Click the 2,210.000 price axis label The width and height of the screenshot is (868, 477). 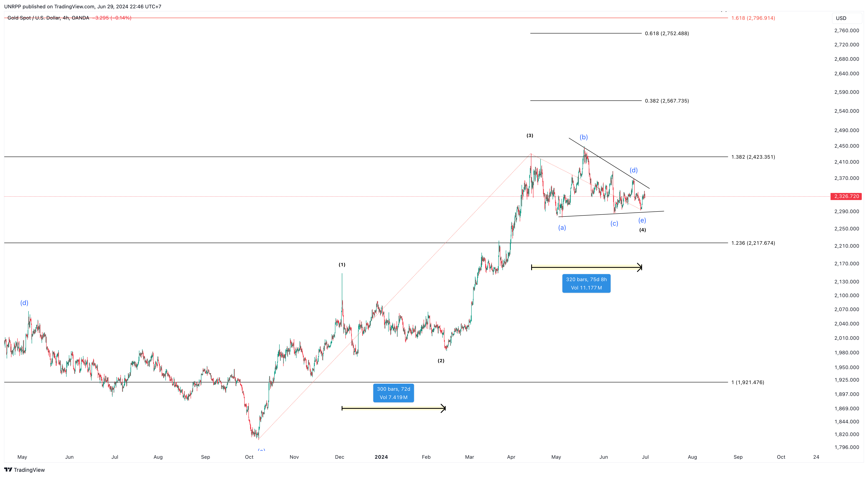click(x=846, y=246)
